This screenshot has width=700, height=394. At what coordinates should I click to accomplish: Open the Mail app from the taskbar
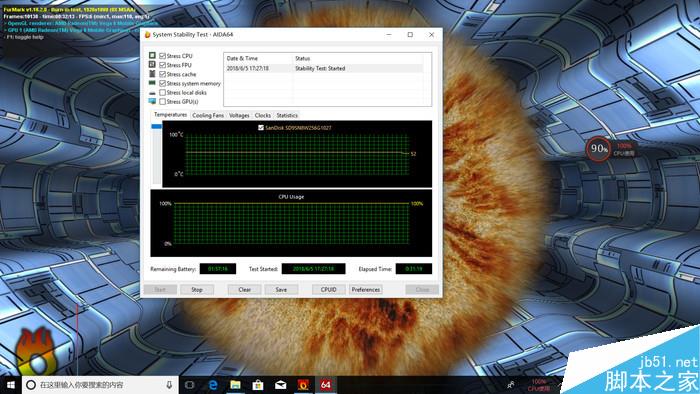click(280, 385)
